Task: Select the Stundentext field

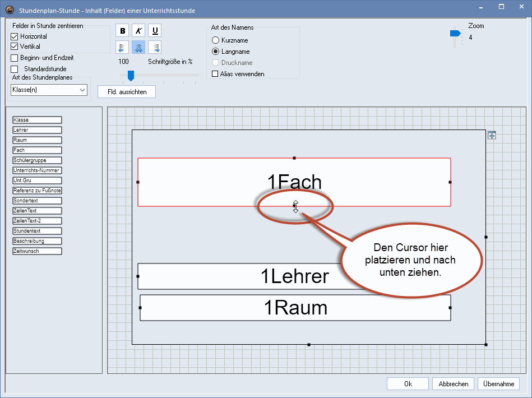Action: pos(38,231)
